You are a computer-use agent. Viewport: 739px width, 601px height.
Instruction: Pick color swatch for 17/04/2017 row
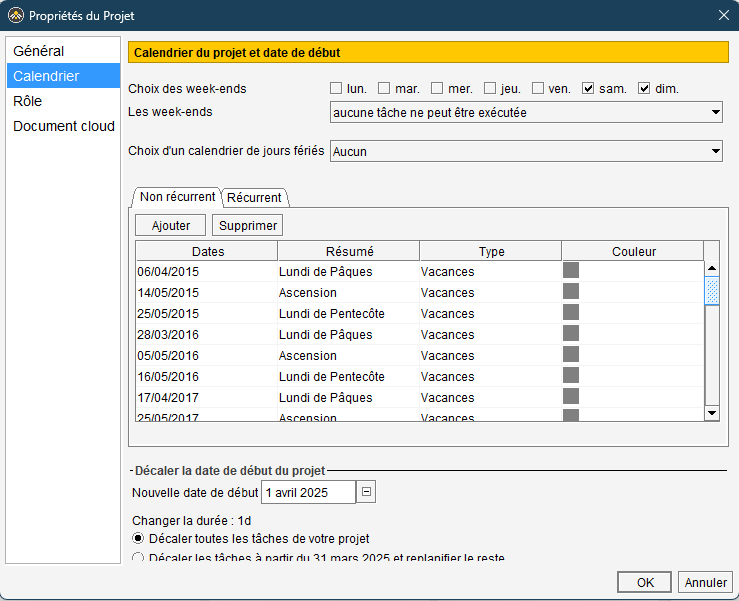click(571, 396)
